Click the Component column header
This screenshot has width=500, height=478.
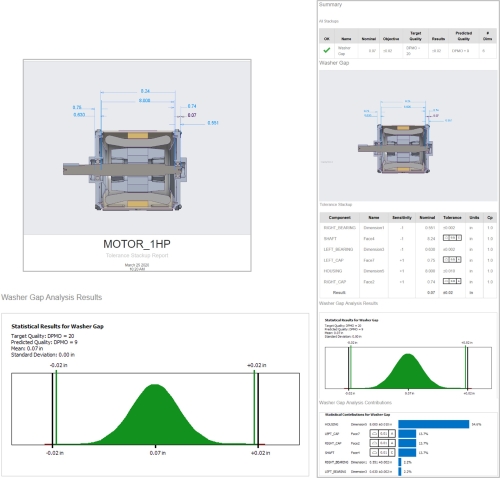[340, 217]
